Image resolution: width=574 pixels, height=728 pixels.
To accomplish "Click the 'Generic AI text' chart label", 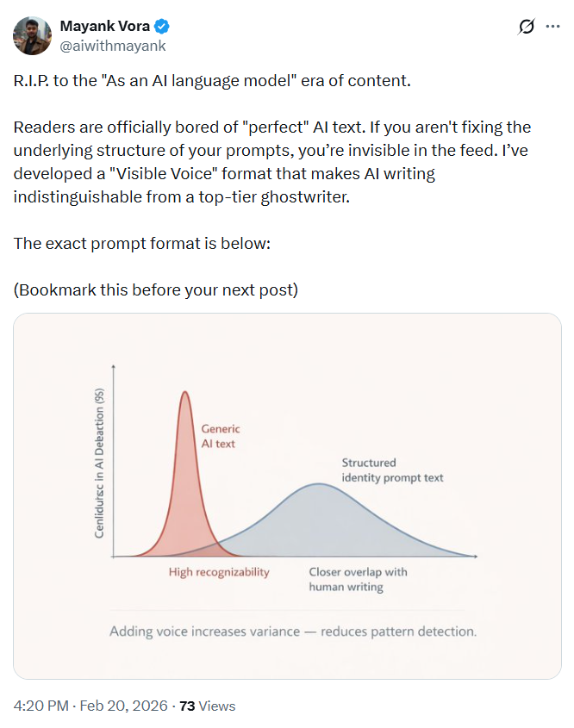I will (221, 436).
